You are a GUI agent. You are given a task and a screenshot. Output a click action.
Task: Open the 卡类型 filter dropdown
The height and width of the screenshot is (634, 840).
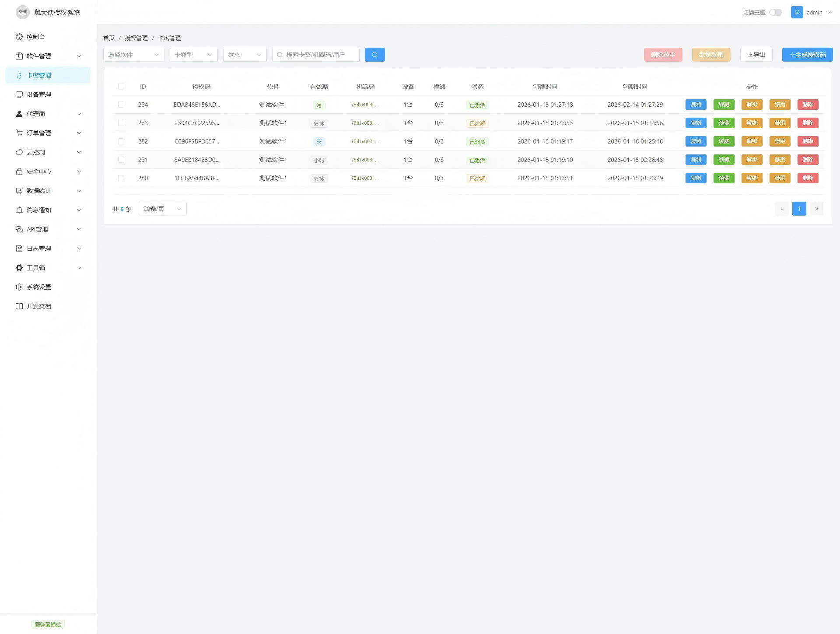pos(193,55)
